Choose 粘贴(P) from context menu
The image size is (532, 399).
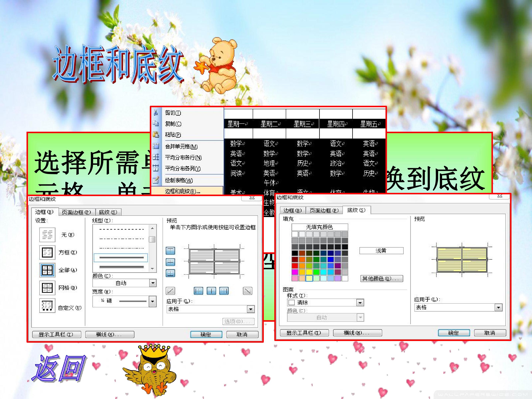point(173,134)
